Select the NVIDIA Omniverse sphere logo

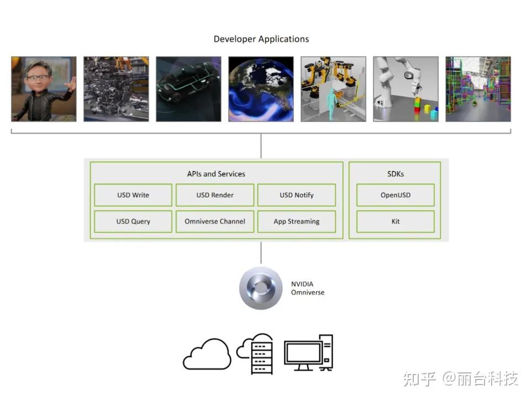click(260, 288)
